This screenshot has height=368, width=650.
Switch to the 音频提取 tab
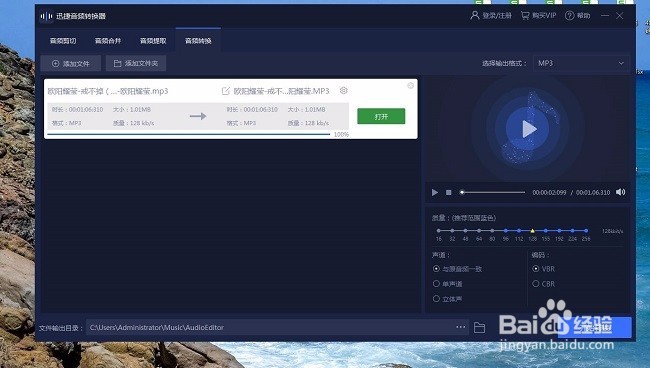(x=153, y=41)
